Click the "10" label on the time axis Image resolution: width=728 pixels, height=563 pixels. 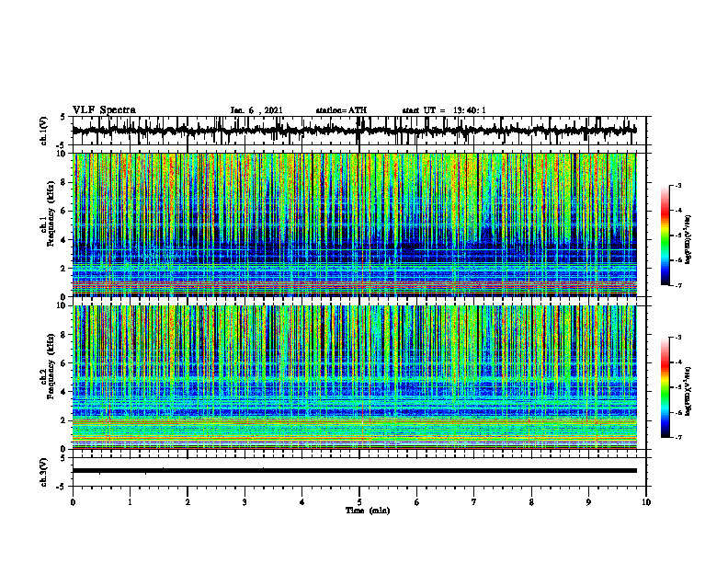pyautogui.click(x=646, y=502)
